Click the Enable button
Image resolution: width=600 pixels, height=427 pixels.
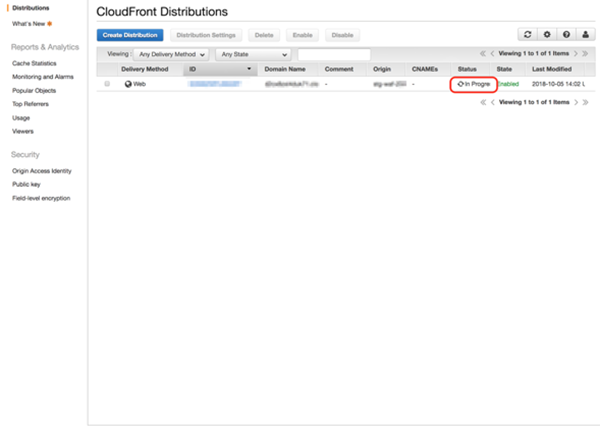(x=302, y=35)
